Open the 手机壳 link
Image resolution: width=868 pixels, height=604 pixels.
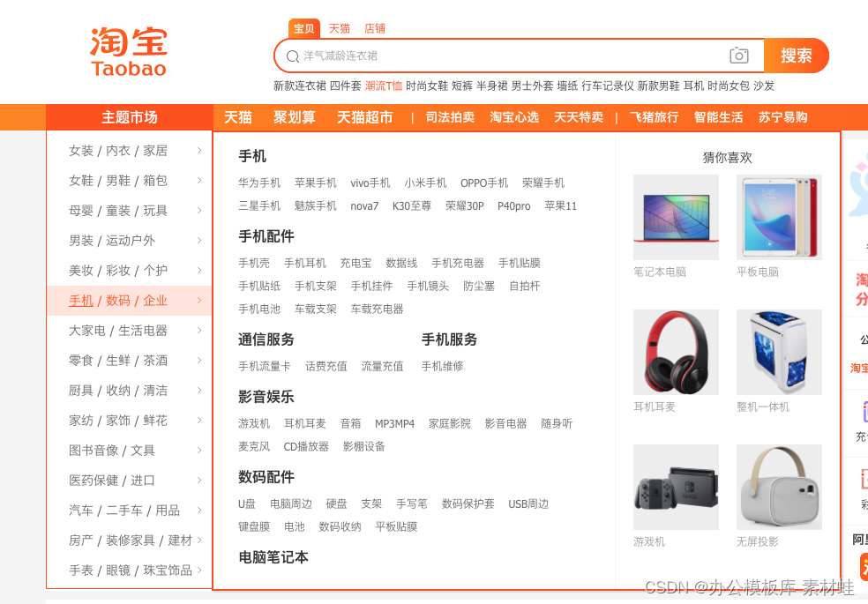pyautogui.click(x=254, y=264)
